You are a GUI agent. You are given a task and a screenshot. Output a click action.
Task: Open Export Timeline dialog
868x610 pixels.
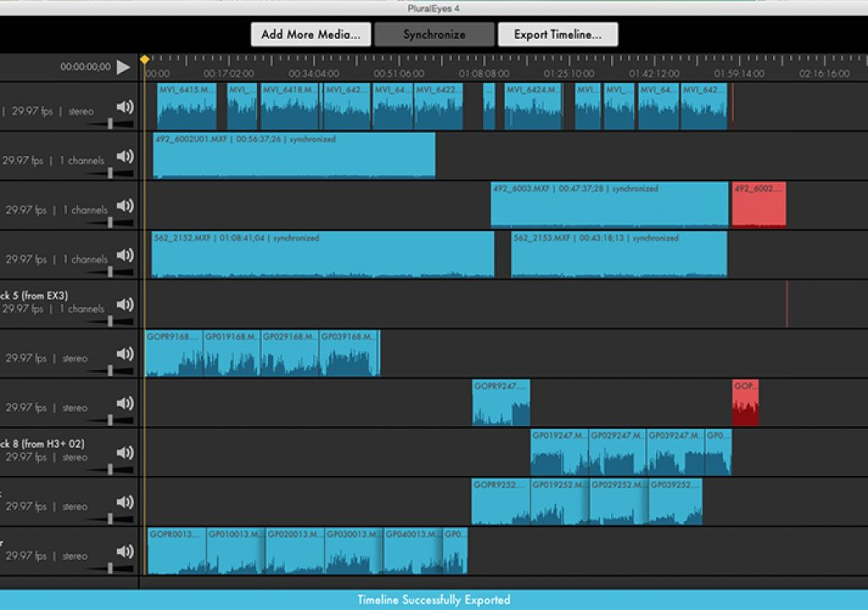pos(557,35)
